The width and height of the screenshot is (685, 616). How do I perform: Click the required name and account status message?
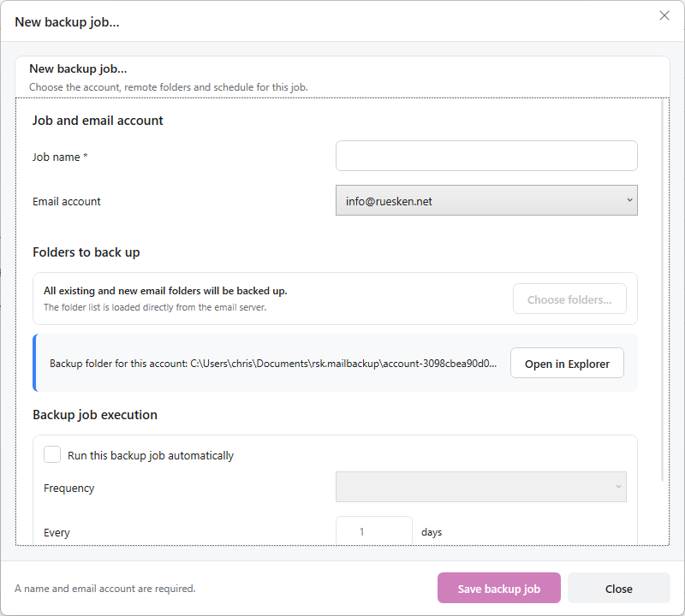pyautogui.click(x=104, y=589)
